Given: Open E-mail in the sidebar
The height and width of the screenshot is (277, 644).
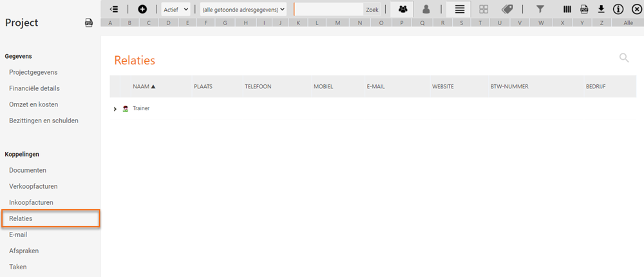Looking at the screenshot, I should tap(18, 234).
